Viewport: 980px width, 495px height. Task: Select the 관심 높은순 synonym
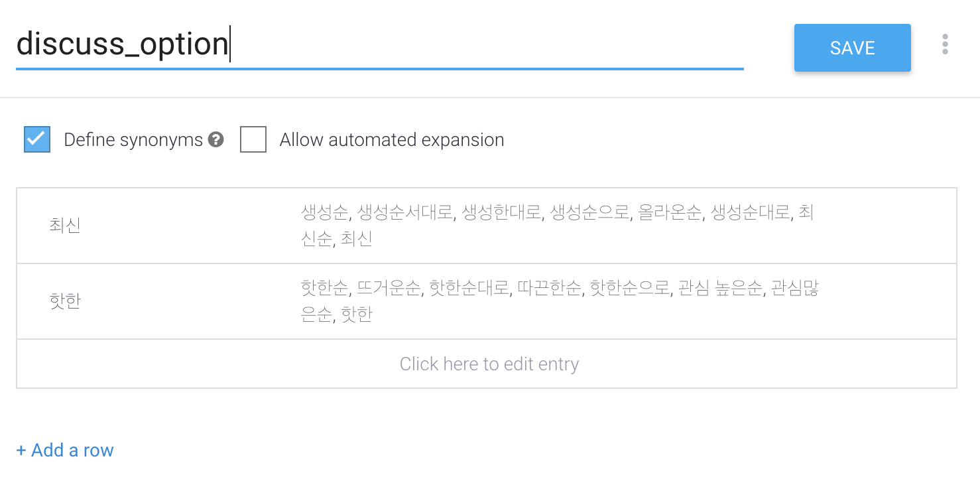pyautogui.click(x=720, y=289)
